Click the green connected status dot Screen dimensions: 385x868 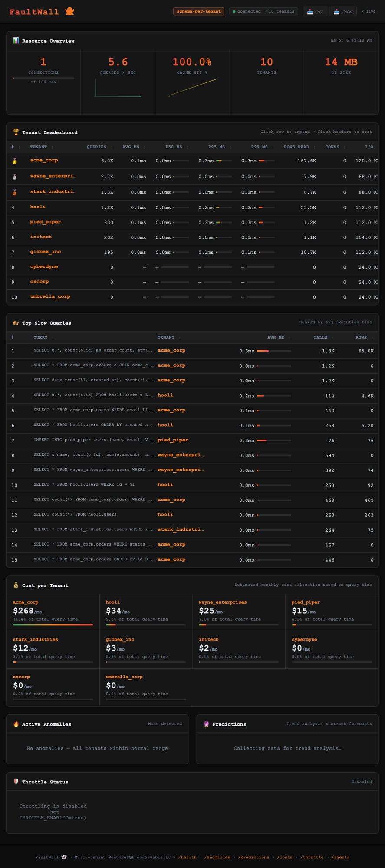[x=234, y=12]
